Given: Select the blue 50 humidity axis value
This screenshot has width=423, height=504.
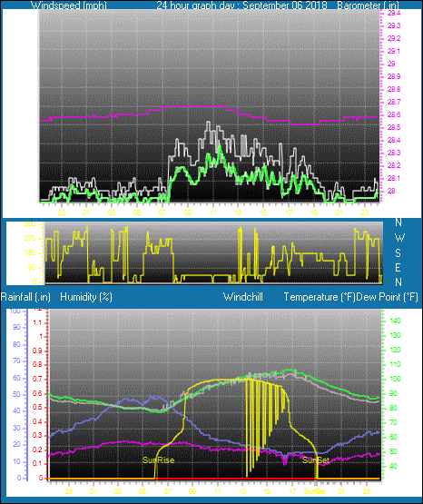Looking at the screenshot, I should (16, 394).
